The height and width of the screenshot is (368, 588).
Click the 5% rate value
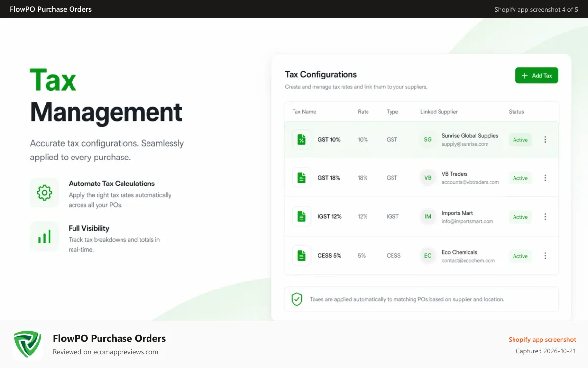click(x=362, y=256)
